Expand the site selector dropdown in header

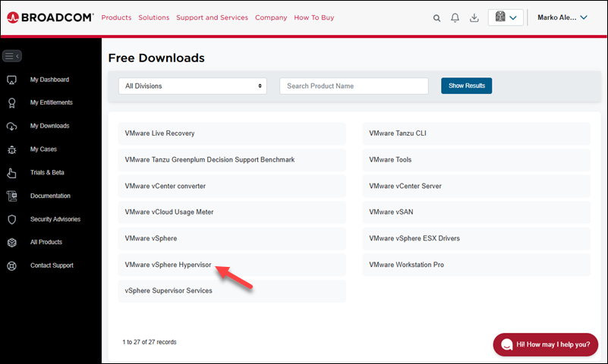[506, 17]
